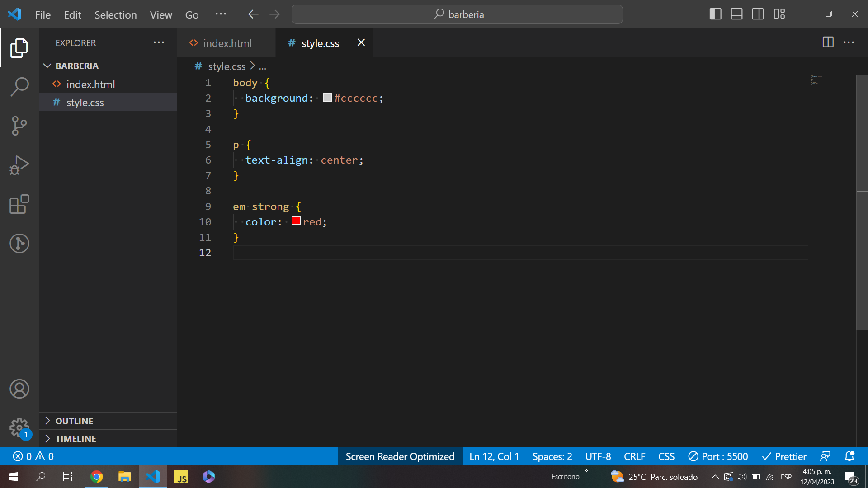Open the Search view icon
The width and height of the screenshot is (868, 488).
(x=19, y=87)
